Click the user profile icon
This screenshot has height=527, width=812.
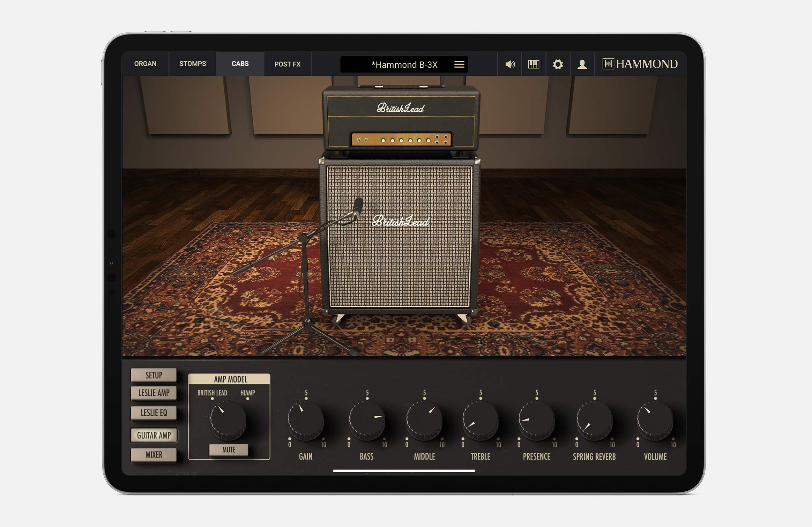(x=582, y=64)
